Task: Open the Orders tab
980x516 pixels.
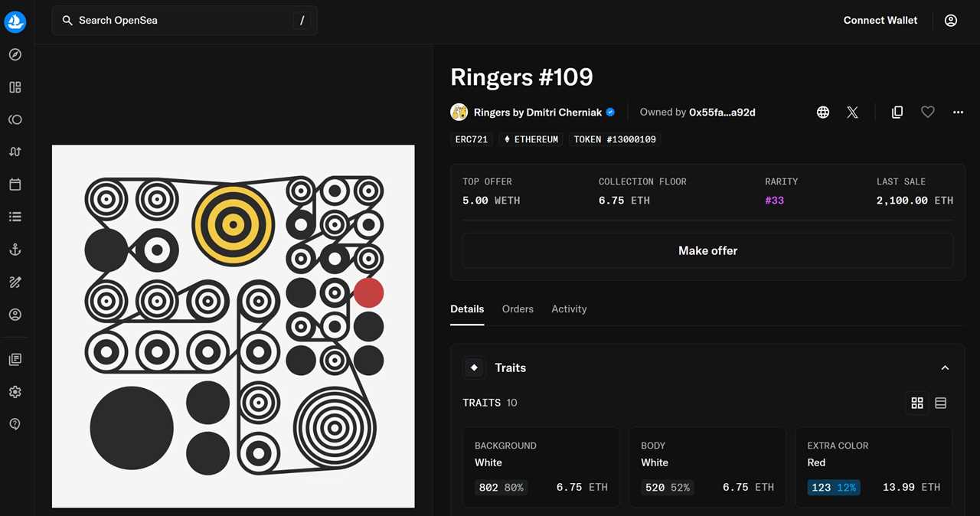Action: click(x=518, y=309)
